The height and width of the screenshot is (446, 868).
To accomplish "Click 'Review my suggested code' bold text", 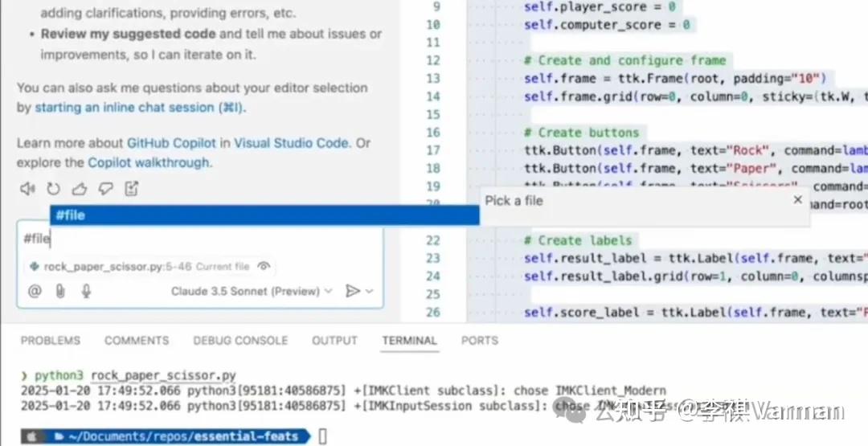I will [129, 34].
